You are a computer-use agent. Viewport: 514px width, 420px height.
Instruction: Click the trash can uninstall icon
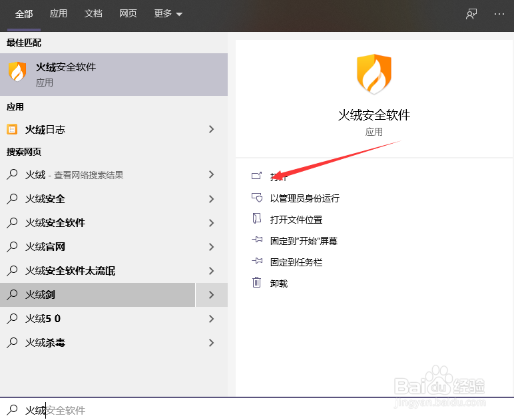point(257,282)
